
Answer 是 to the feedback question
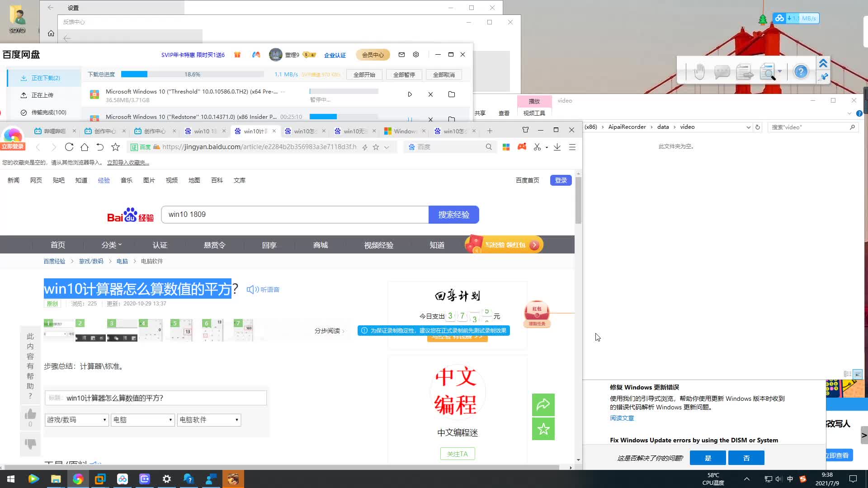pos(708,458)
